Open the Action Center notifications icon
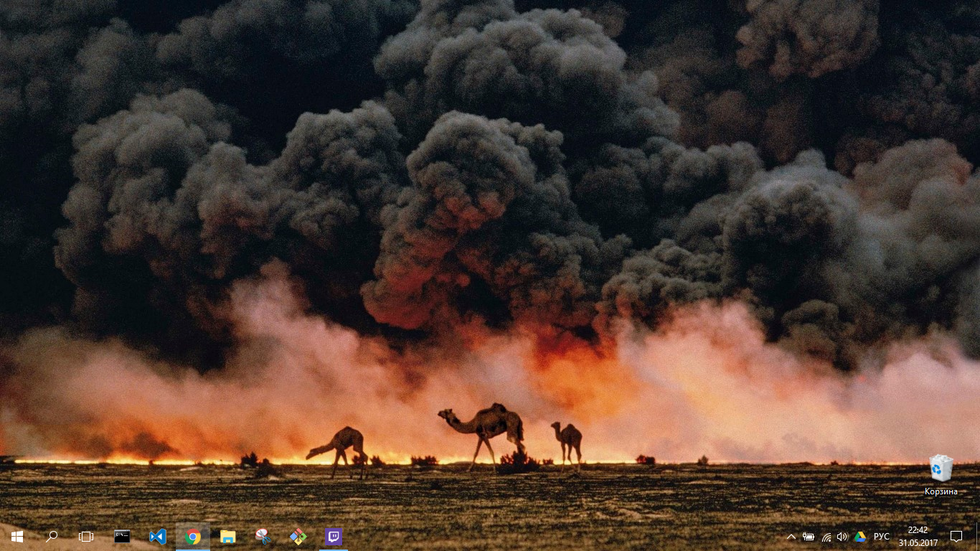Screen dimensions: 980x551 click(956, 537)
